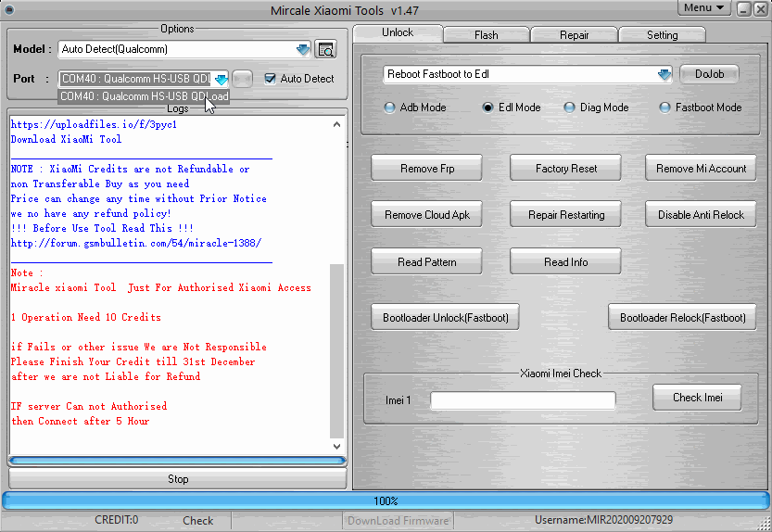Click the Remove Cloud Apk button
This screenshot has height=532, width=772.
pyautogui.click(x=427, y=215)
